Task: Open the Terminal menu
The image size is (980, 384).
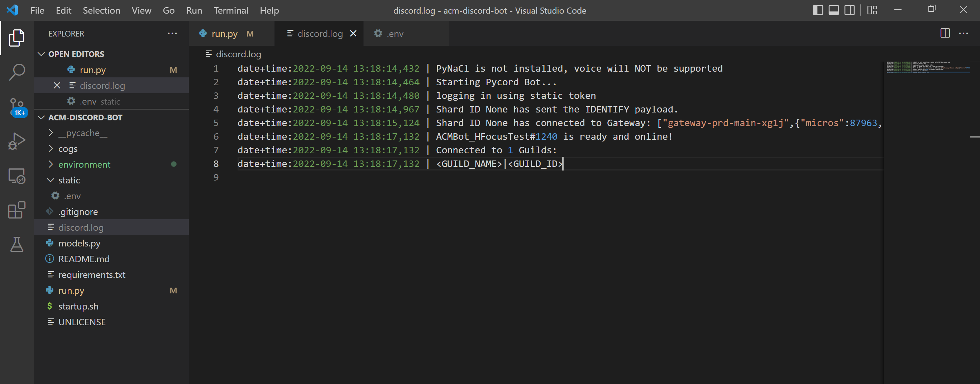Action: [x=231, y=10]
